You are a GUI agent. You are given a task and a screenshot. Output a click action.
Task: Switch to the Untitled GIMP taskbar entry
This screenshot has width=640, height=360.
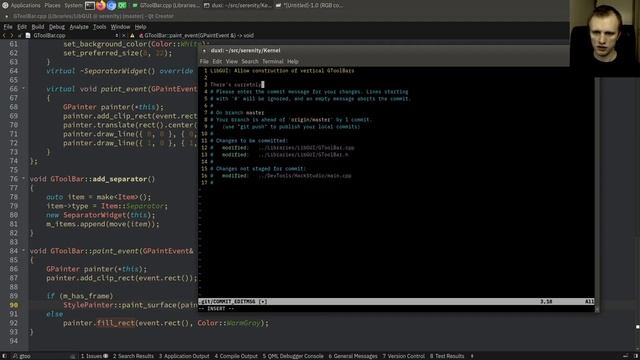pyautogui.click(x=309, y=5)
